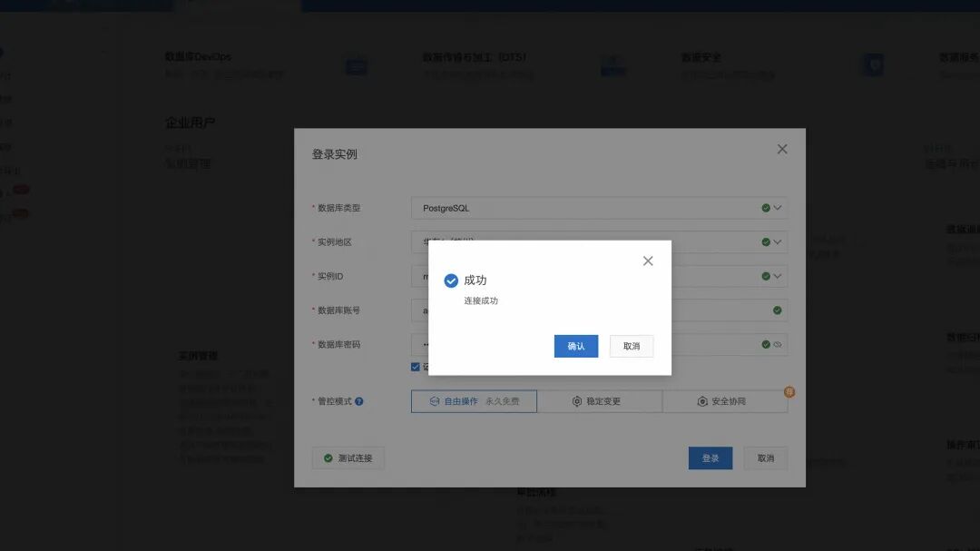980x551 pixels.
Task: Click the blue 登录 button
Action: 710,458
